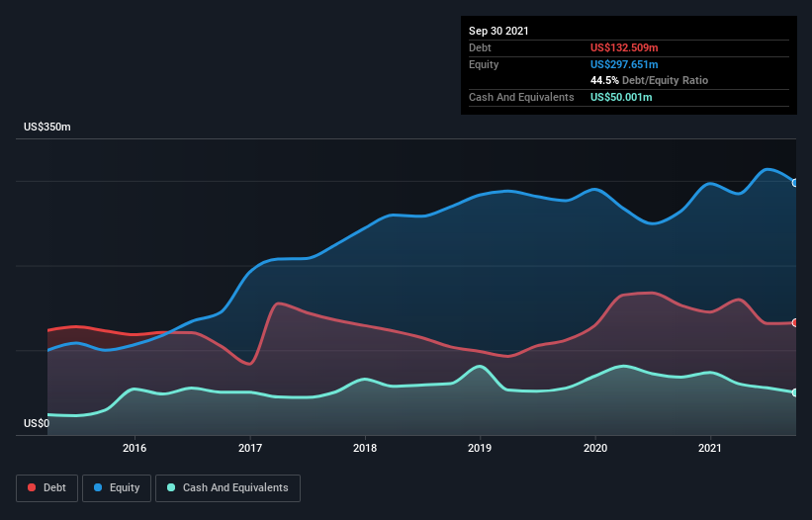This screenshot has width=812, height=520.
Task: Click the Cash And Equivalents tooltip label
Action: click(x=521, y=97)
